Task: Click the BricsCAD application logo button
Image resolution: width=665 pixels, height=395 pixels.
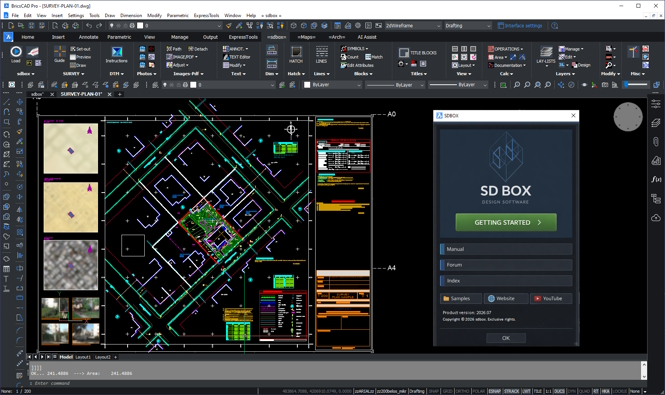Action: [x=8, y=37]
